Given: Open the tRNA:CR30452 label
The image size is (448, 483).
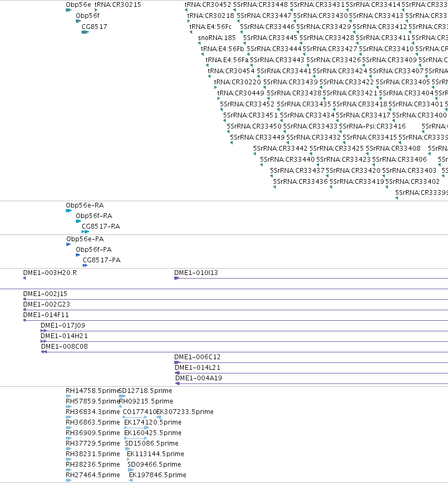Looking at the screenshot, I should coord(208,5).
